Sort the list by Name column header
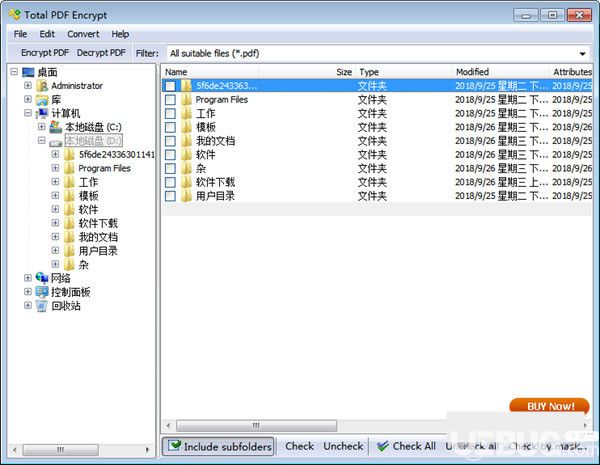The width and height of the screenshot is (600, 465). pos(210,72)
